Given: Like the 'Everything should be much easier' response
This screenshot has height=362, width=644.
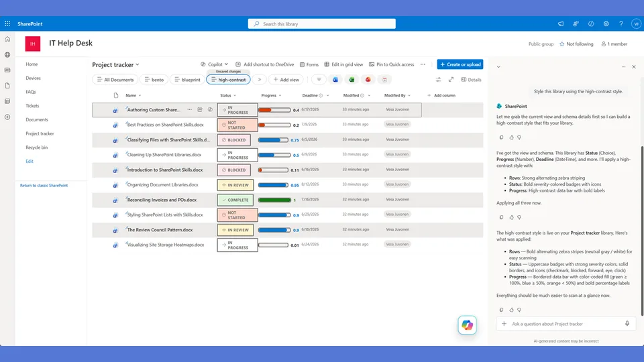Looking at the screenshot, I should 511,310.
